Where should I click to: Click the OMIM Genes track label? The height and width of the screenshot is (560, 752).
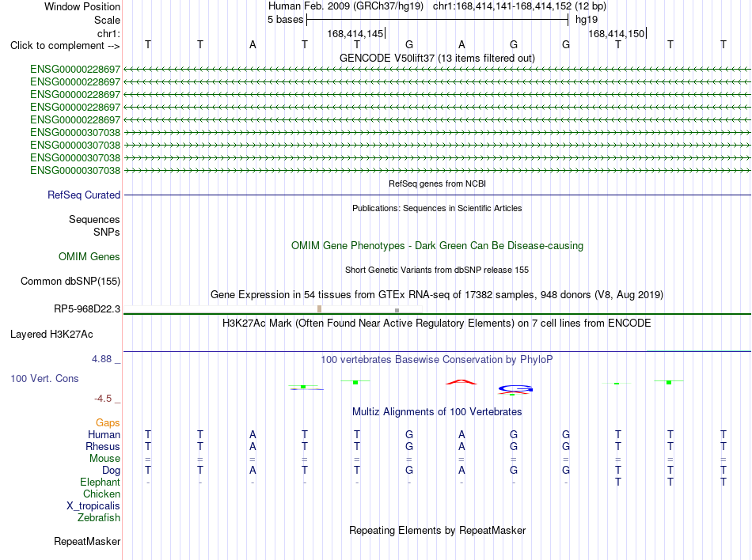coord(89,257)
